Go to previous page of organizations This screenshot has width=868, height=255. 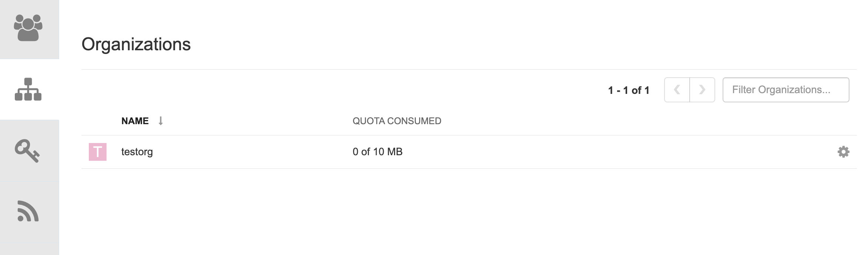[677, 90]
